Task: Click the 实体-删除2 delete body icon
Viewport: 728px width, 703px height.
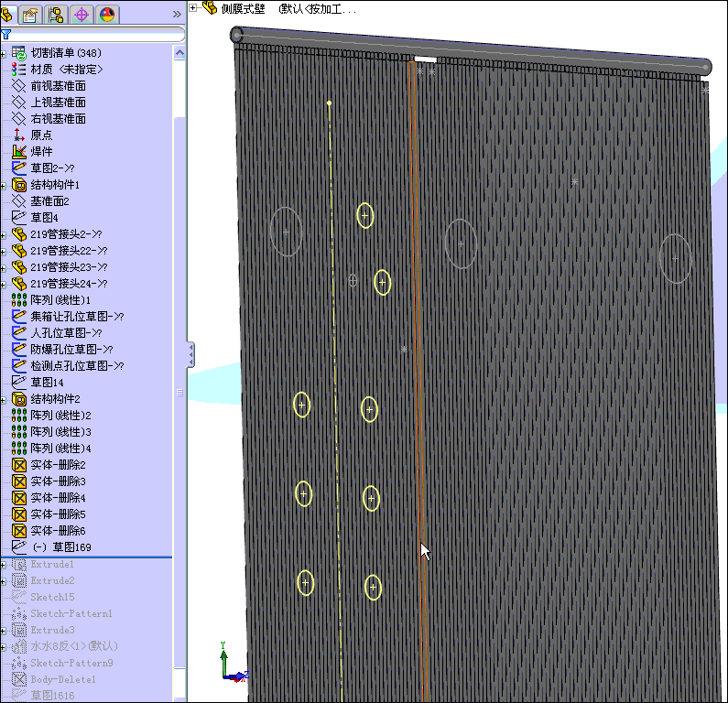Action: click(19, 465)
